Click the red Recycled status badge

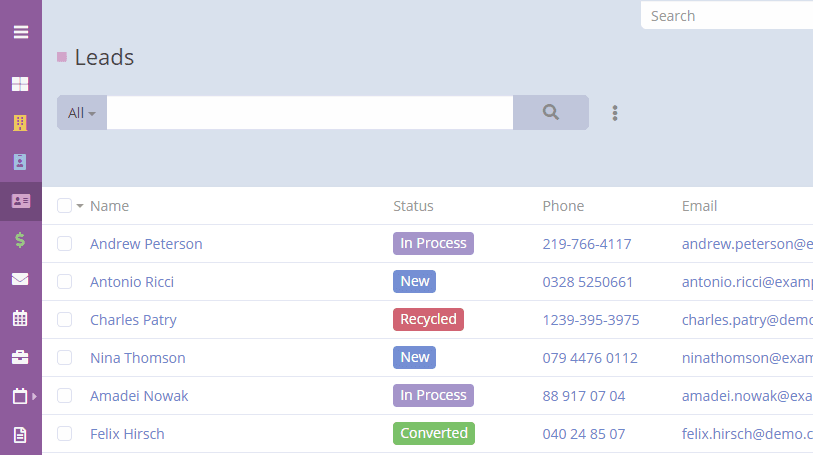tap(428, 320)
